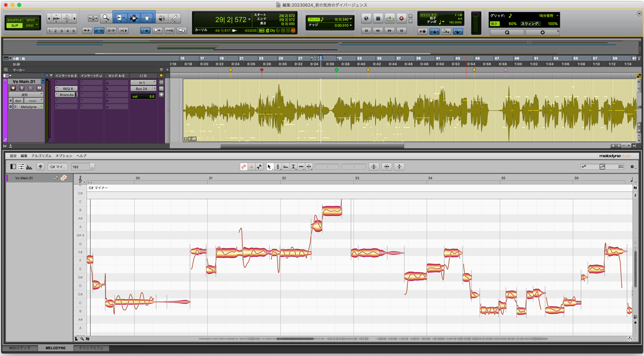Select the Zoomer magnifier tool
644x356 pixels.
point(106,18)
